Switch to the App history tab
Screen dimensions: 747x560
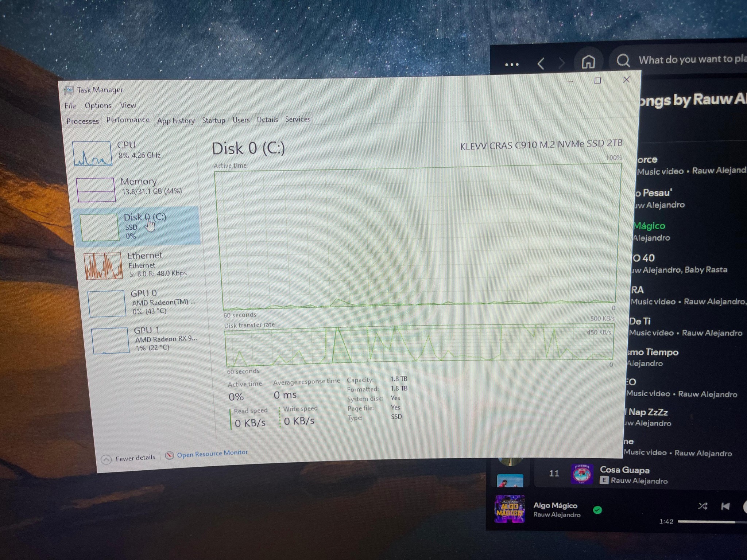point(176,121)
